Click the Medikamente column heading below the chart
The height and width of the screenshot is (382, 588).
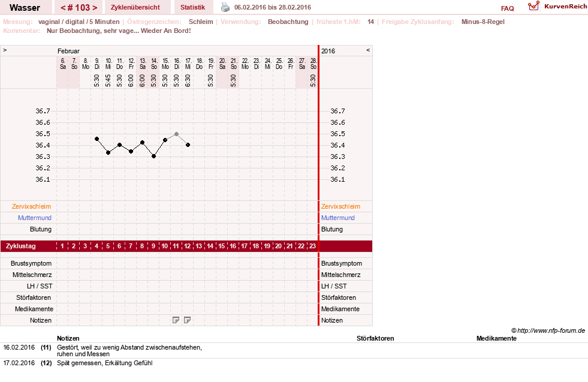[496, 338]
